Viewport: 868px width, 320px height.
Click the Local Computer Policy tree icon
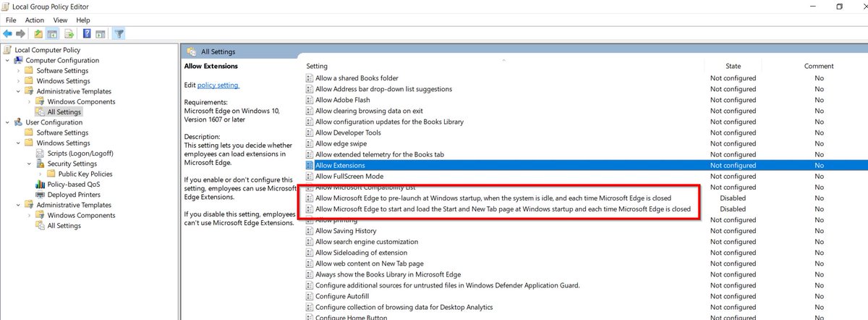click(8, 50)
